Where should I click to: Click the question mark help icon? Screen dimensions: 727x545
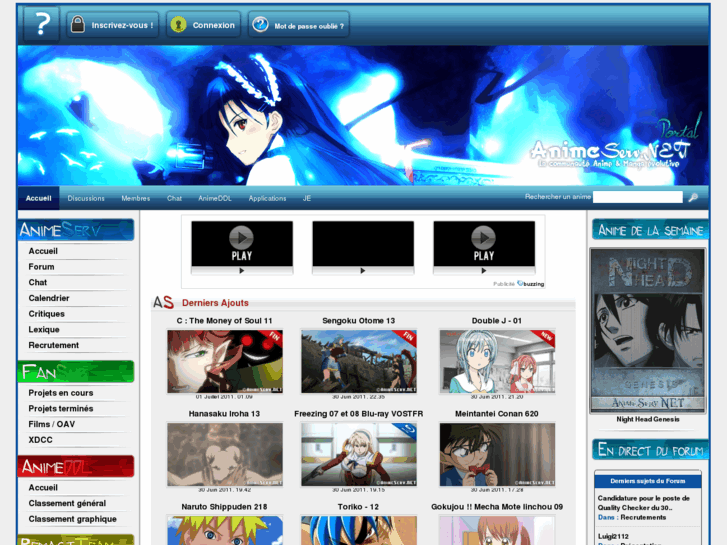(x=42, y=24)
